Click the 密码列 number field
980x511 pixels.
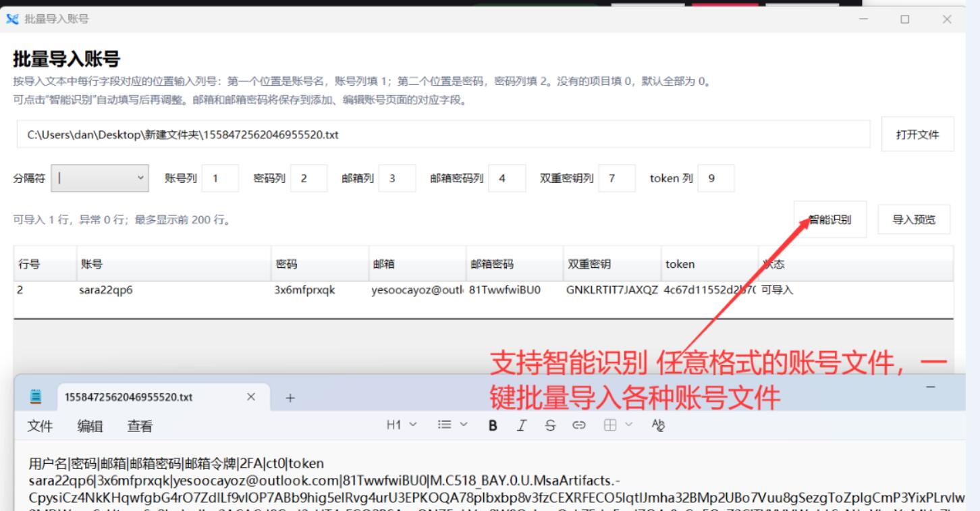[x=308, y=179]
